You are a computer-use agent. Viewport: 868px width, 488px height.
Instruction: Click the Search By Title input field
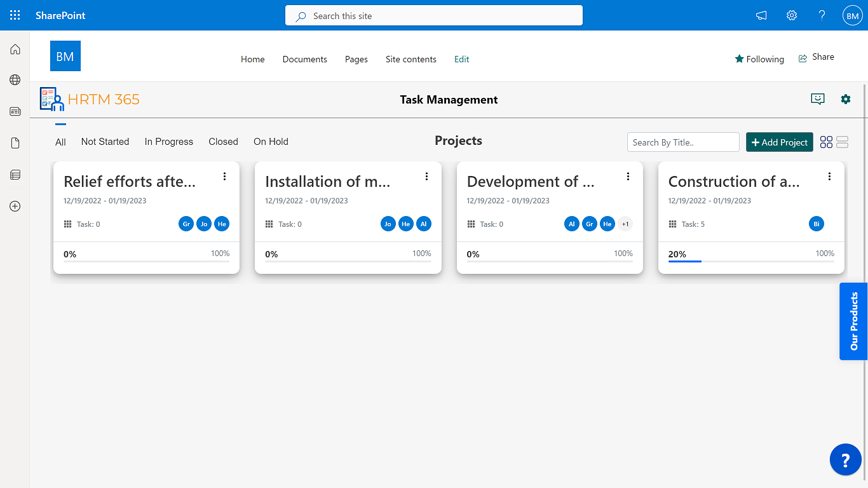coord(682,142)
